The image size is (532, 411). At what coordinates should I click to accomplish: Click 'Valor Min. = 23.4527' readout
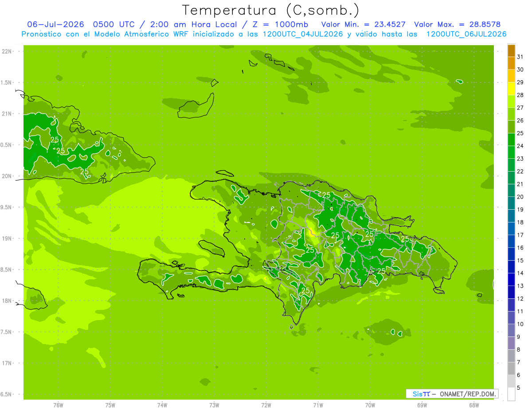363,24
